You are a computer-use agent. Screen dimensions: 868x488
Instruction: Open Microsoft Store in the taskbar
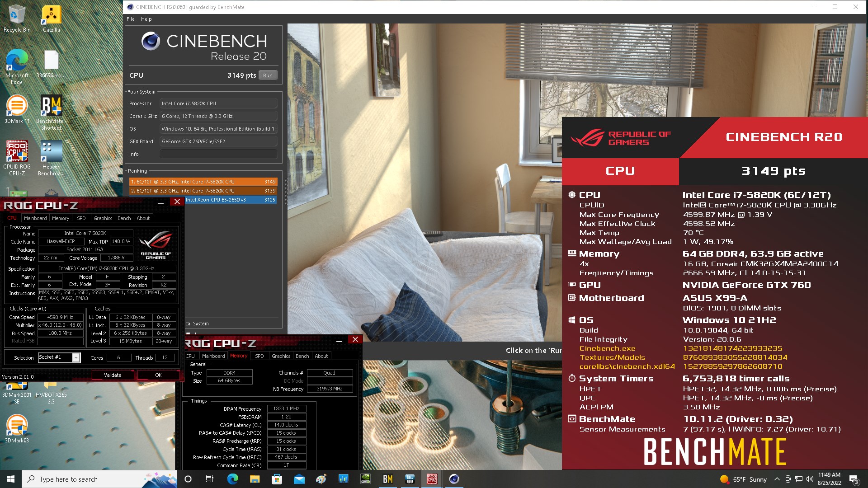pos(277,479)
